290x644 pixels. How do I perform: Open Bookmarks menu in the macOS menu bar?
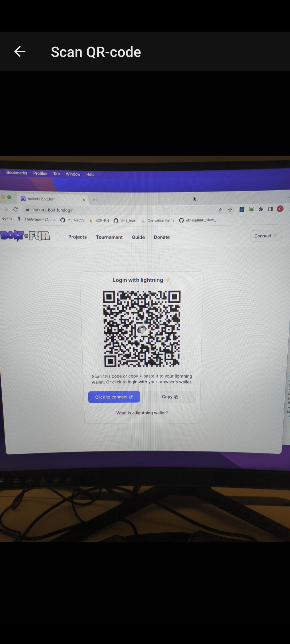point(16,173)
